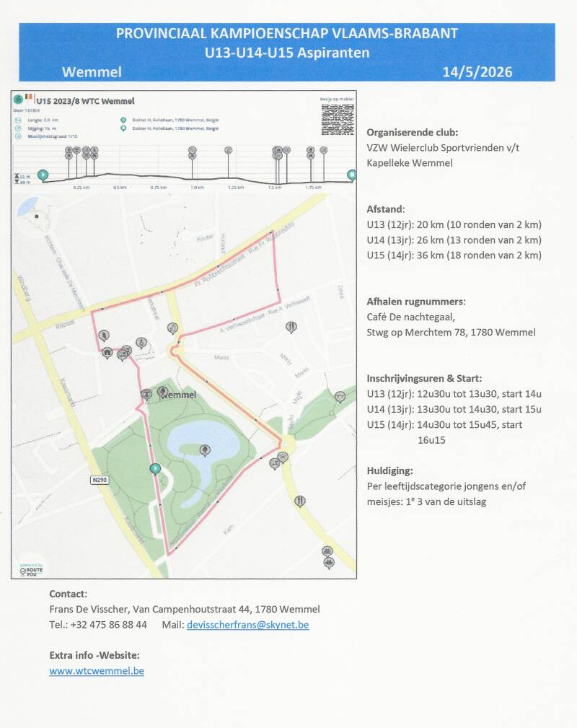The image size is (577, 728).
Task: Click 'Per leeftijdscategorie jongens en/of' line
Action: (446, 486)
